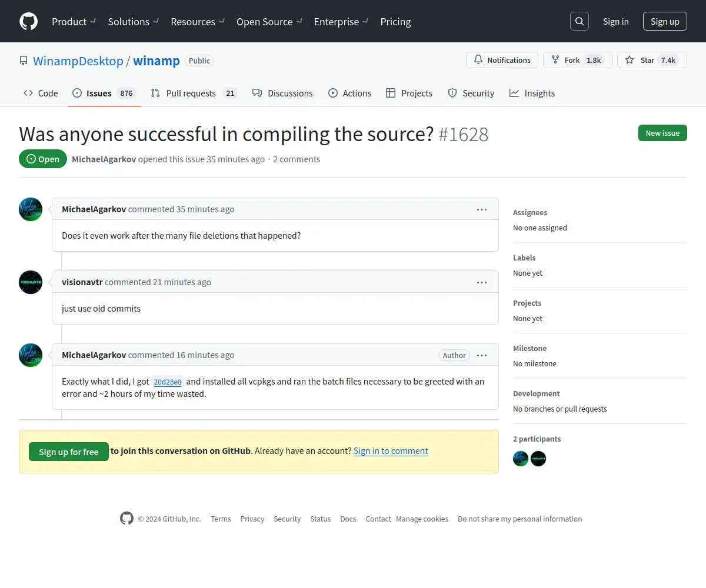Click Sign in link in header
Screen dimensions: 706x588
(x=615, y=21)
